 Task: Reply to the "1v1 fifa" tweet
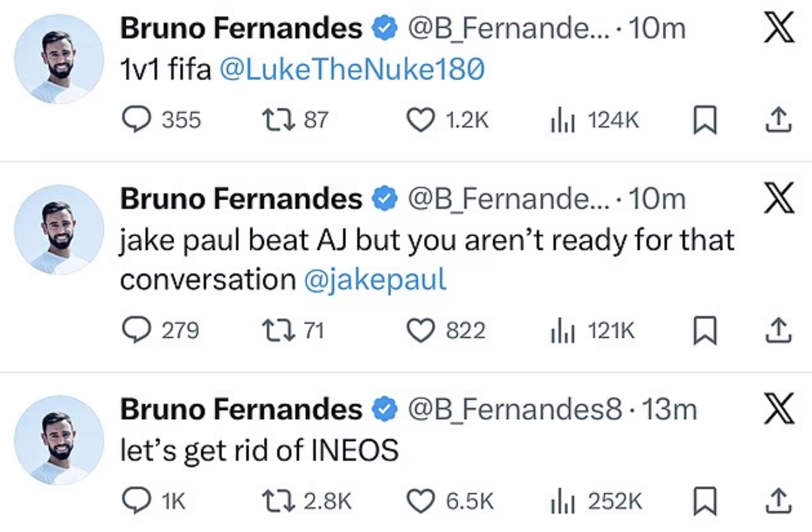pos(137,119)
